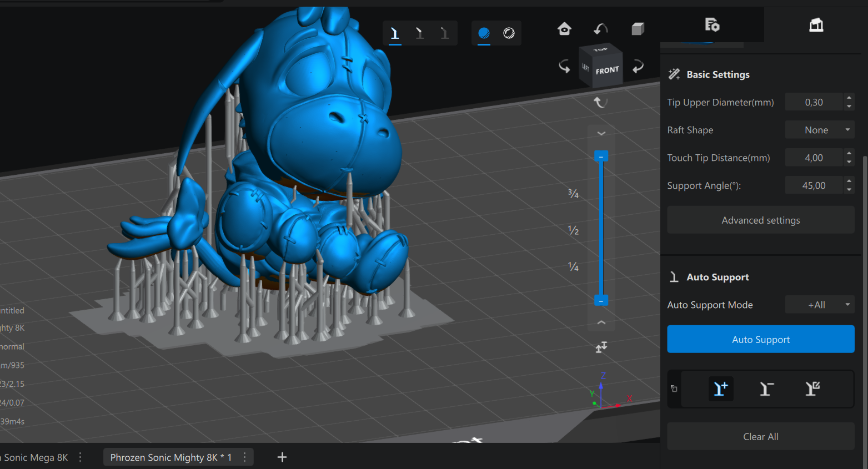Decrease Tip Upper Diameter with the down stepper
The image size is (868, 469).
(849, 107)
